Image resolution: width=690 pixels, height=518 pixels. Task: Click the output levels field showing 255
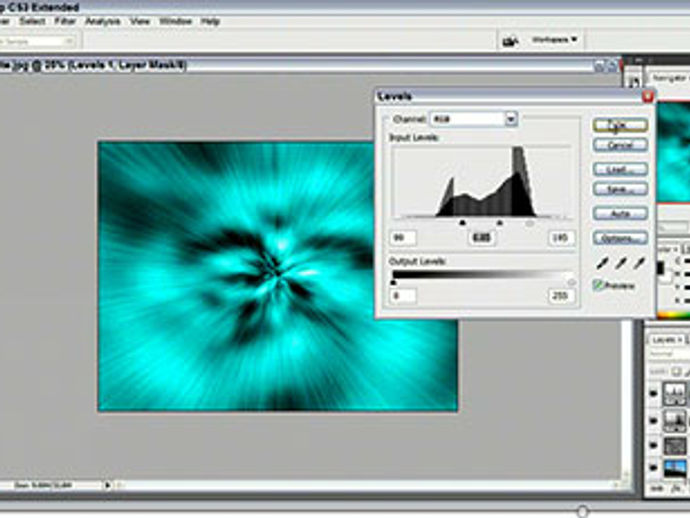pyautogui.click(x=562, y=296)
